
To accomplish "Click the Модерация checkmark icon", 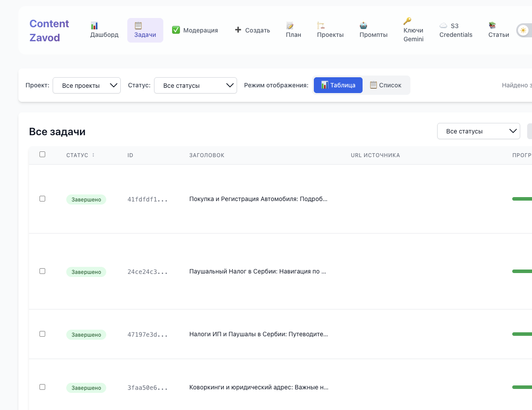I will 176,30.
